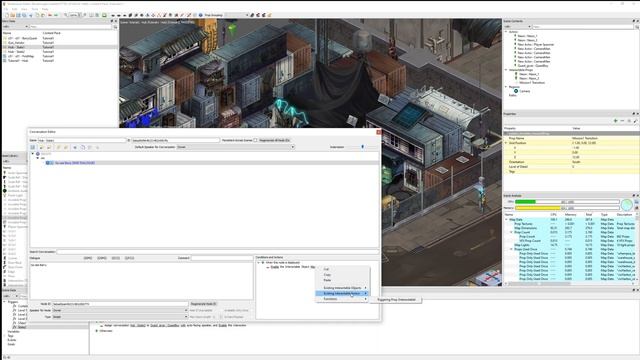Image resolution: width=640 pixels, height=360 pixels.
Task: Click into the Dialogue text area
Action: [x=141, y=281]
